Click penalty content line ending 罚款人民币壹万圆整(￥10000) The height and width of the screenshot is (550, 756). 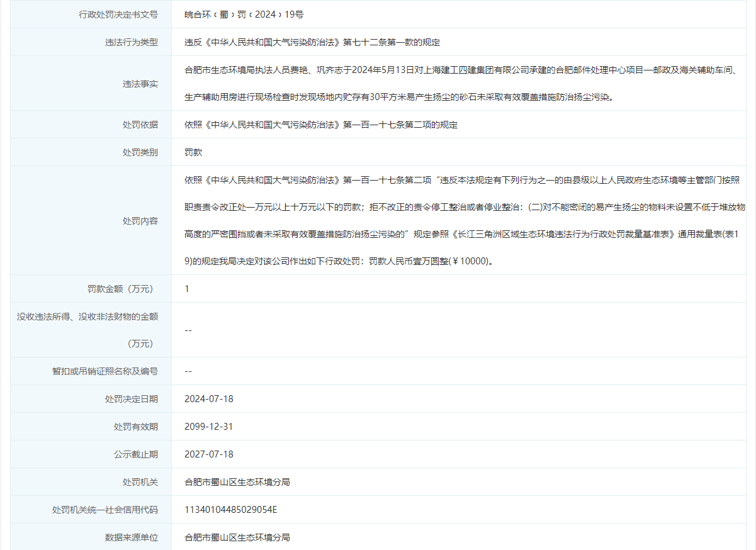(339, 261)
